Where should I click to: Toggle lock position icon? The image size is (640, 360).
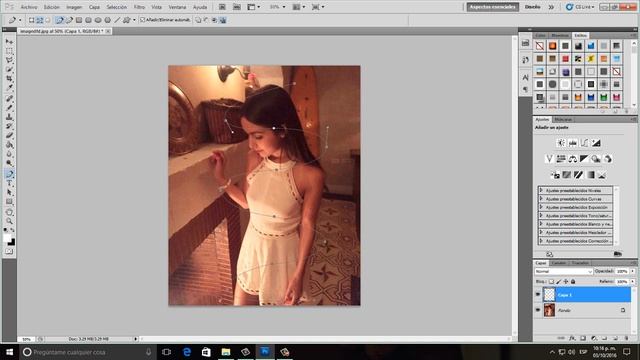click(566, 282)
